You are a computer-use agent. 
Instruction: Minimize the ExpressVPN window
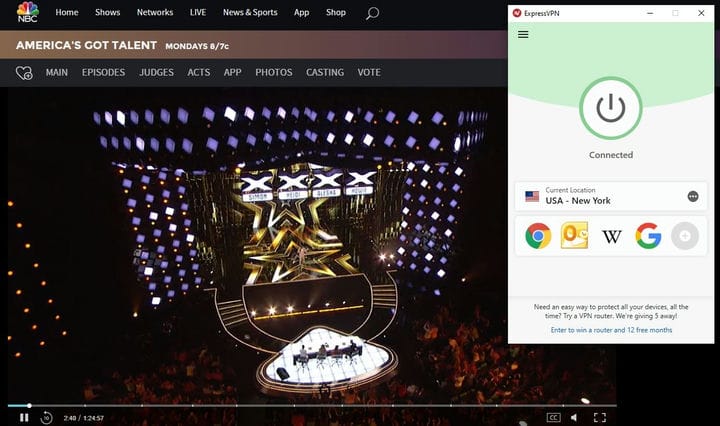(x=650, y=13)
